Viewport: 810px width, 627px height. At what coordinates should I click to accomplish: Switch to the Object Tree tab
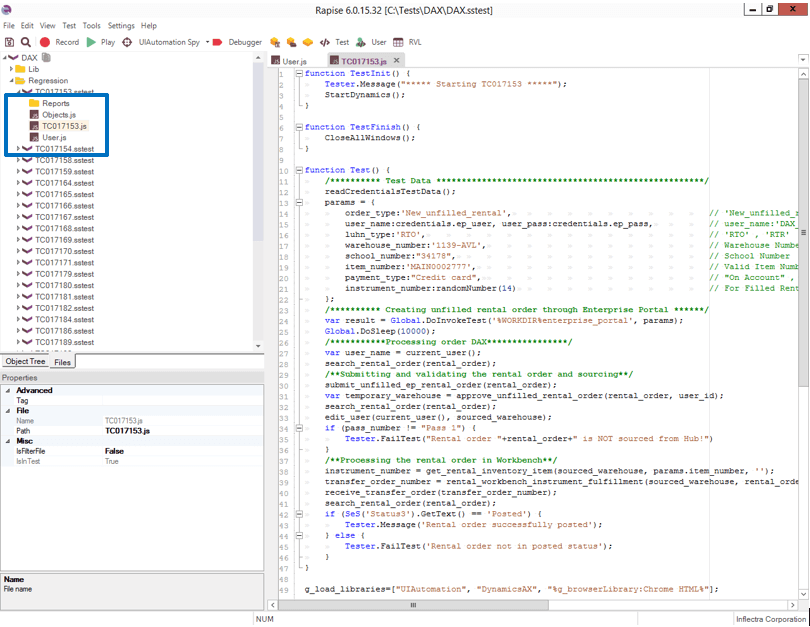tap(25, 362)
